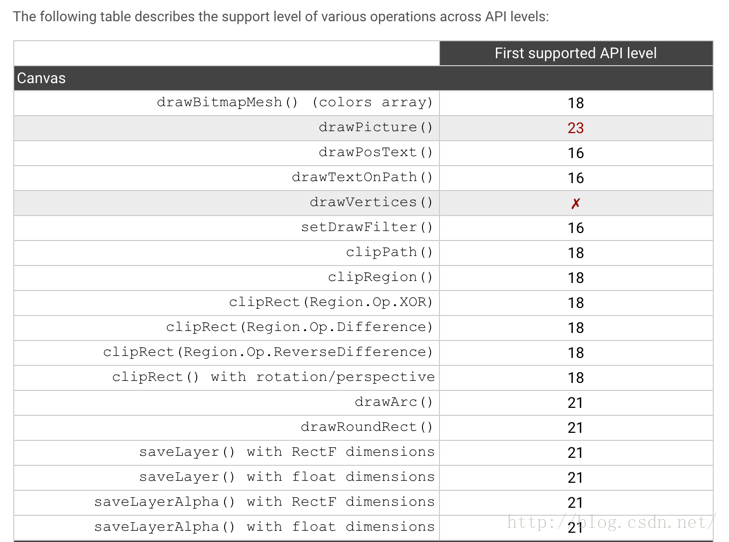Click the red X icon for drawVertices()
The height and width of the screenshot is (542, 729).
[576, 203]
